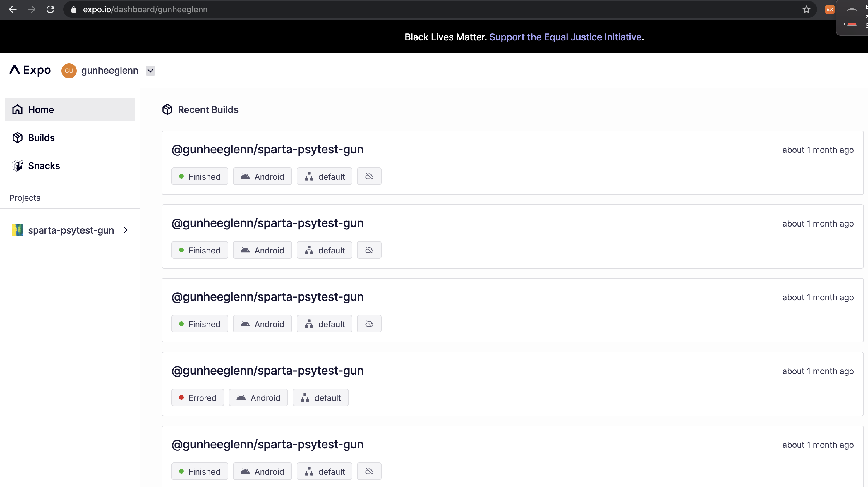Click the browser address bar URL

pos(145,9)
